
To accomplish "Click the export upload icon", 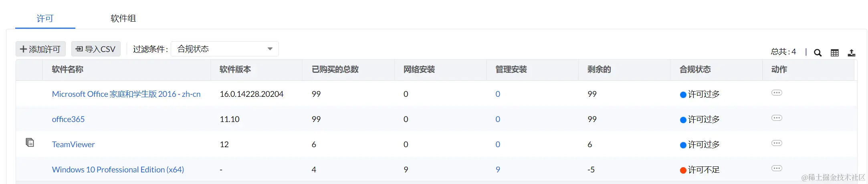I will click(852, 52).
